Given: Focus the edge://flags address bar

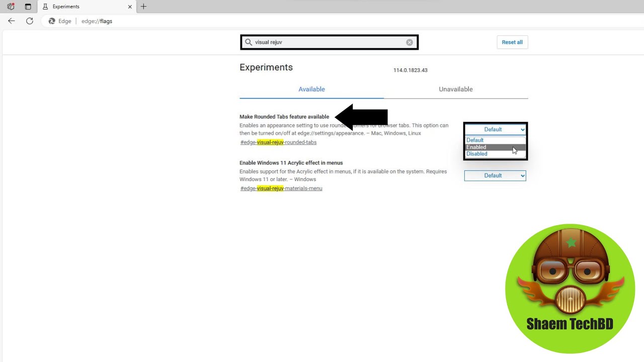Looking at the screenshot, I should 97,21.
